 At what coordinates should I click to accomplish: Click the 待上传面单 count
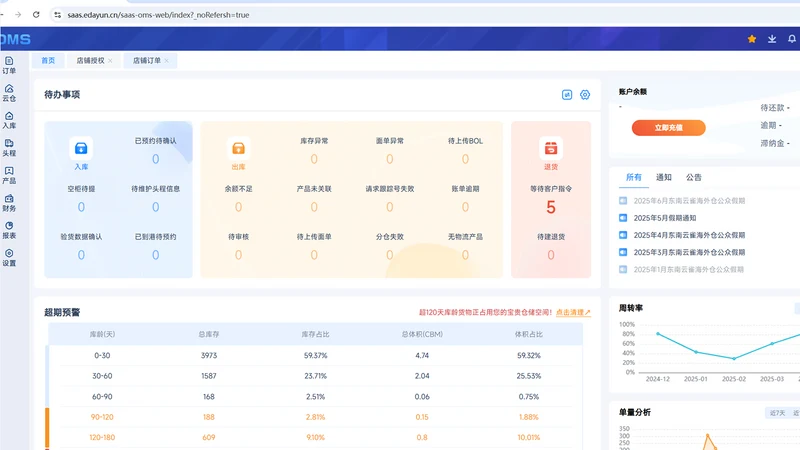(x=314, y=255)
